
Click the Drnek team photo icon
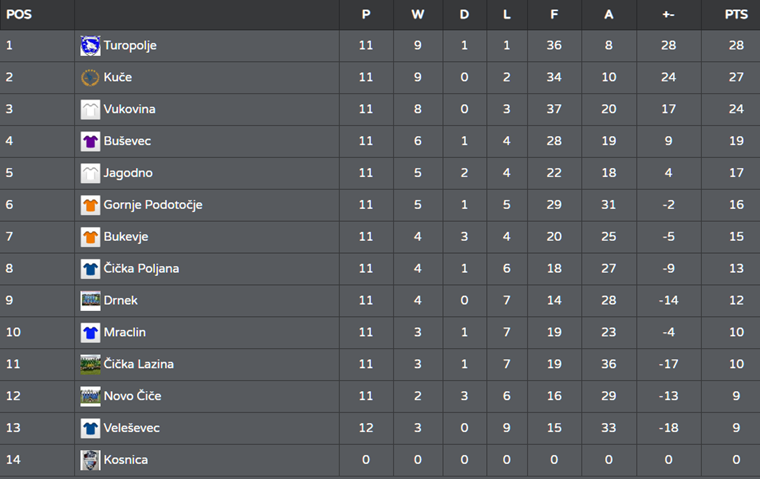tap(90, 301)
